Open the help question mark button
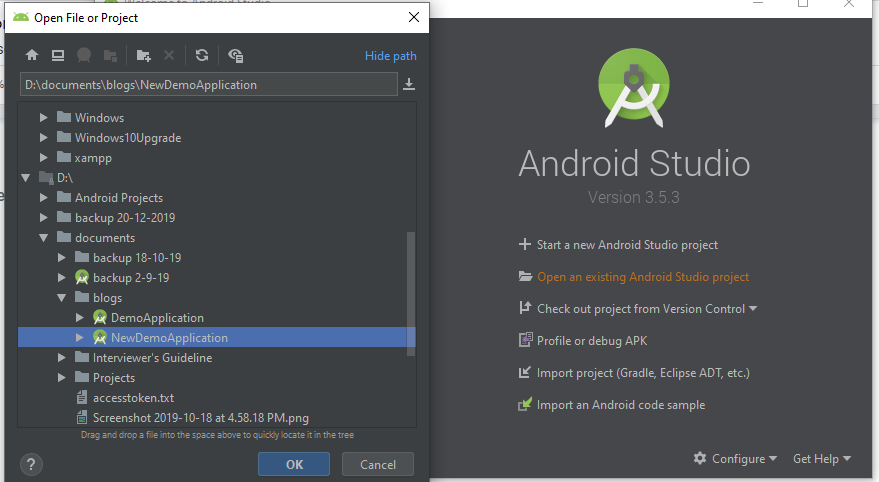The image size is (879, 482). 31,464
